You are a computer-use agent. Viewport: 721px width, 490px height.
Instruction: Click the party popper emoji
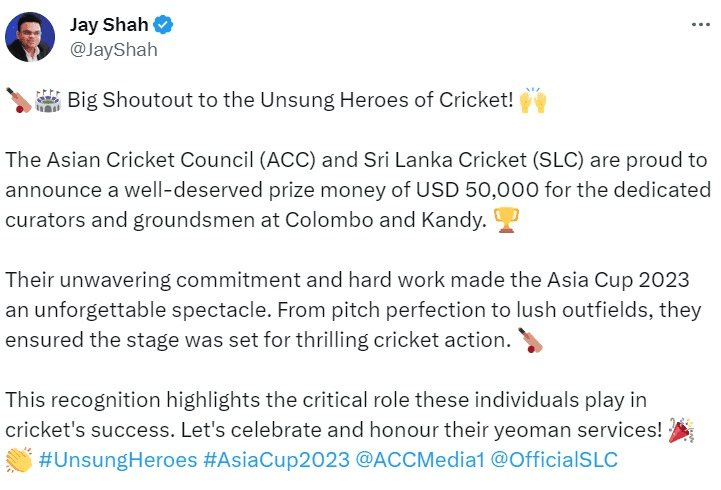click(x=683, y=430)
